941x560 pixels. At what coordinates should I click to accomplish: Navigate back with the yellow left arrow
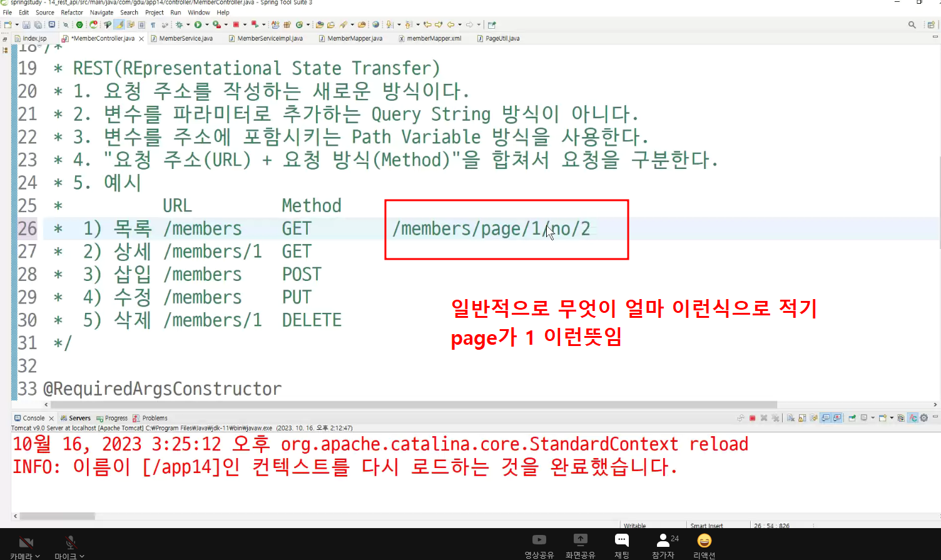(x=450, y=25)
